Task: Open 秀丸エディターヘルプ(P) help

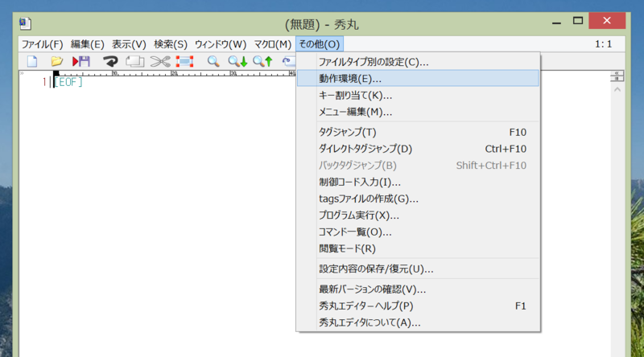Action: tap(418, 306)
